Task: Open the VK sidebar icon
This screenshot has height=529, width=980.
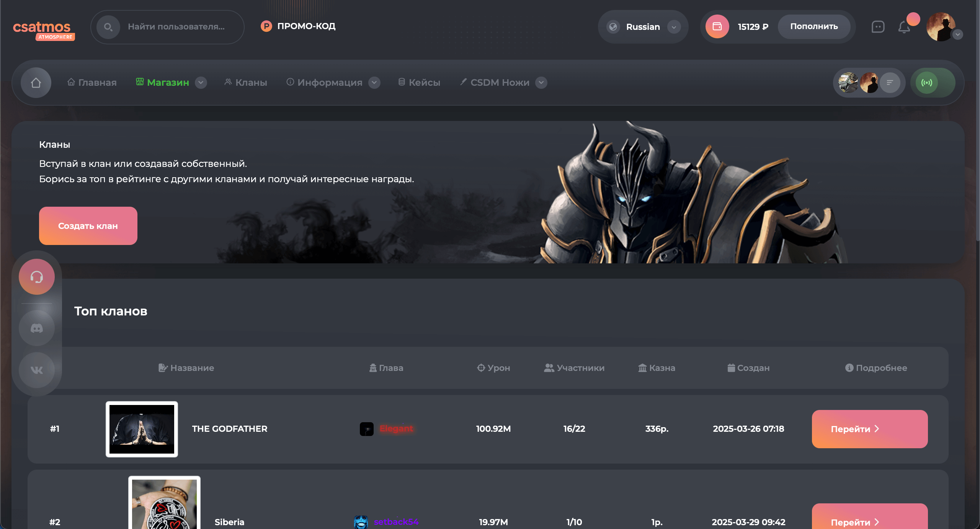Action: tap(37, 370)
